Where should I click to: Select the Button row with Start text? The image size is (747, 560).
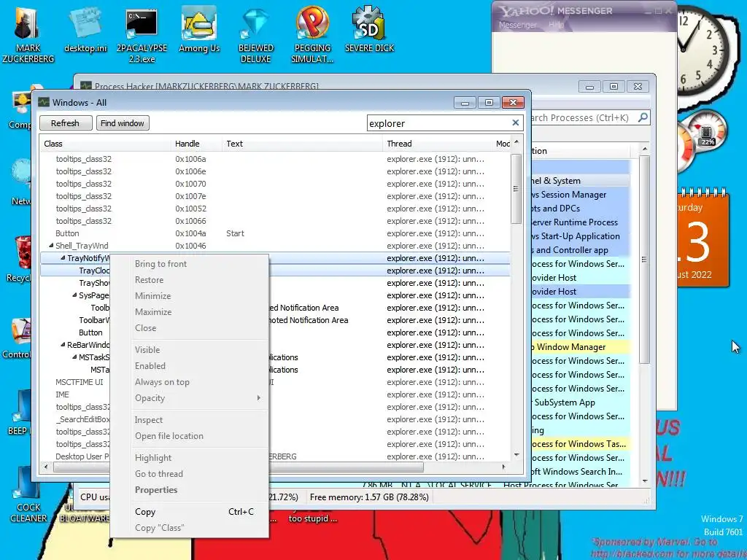(x=275, y=233)
